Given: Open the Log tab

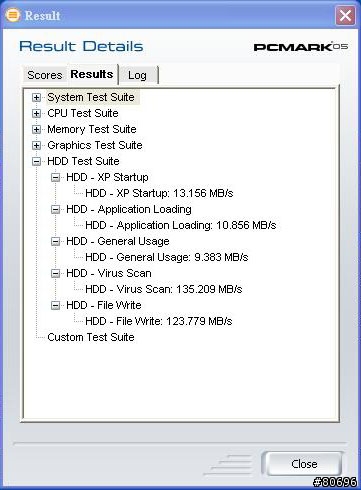Looking at the screenshot, I should pyautogui.click(x=138, y=75).
